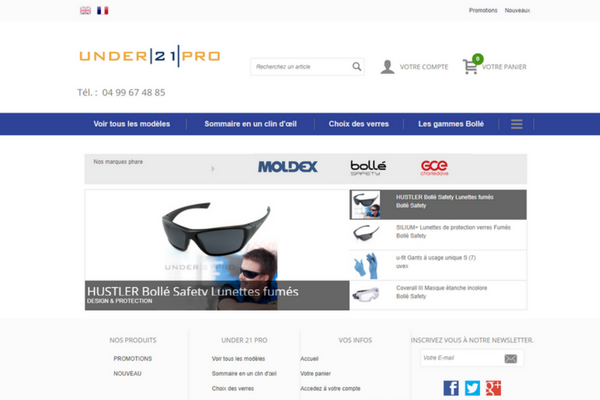
Task: Open the Sommaire en un clin d'œil menu
Action: pos(251,124)
